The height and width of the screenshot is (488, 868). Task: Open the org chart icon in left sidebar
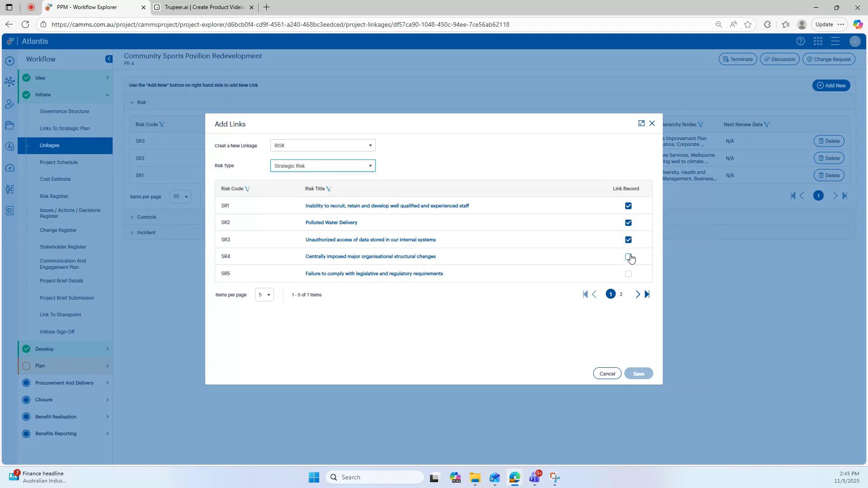10,189
